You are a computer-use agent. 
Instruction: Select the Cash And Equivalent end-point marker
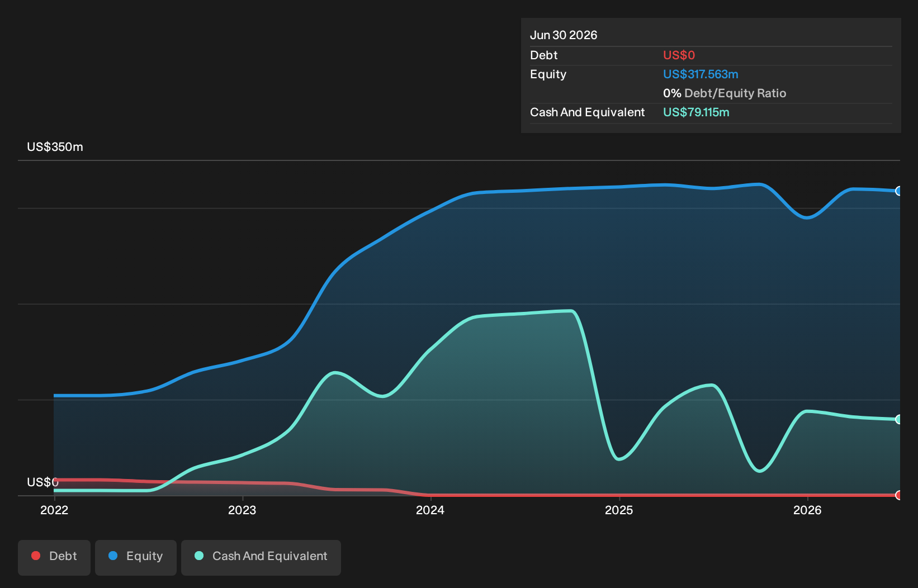(899, 419)
